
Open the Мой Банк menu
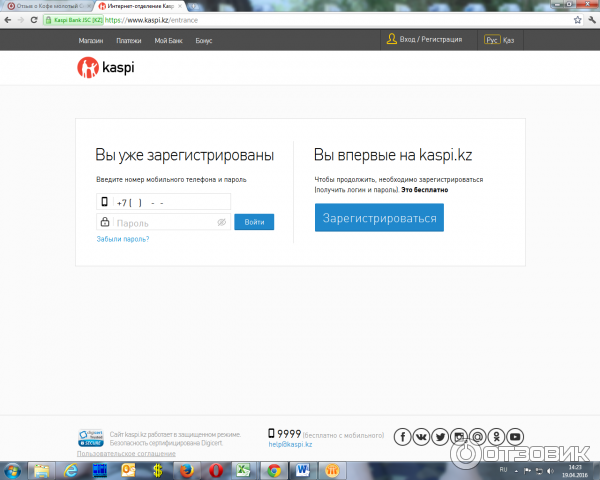coord(168,40)
